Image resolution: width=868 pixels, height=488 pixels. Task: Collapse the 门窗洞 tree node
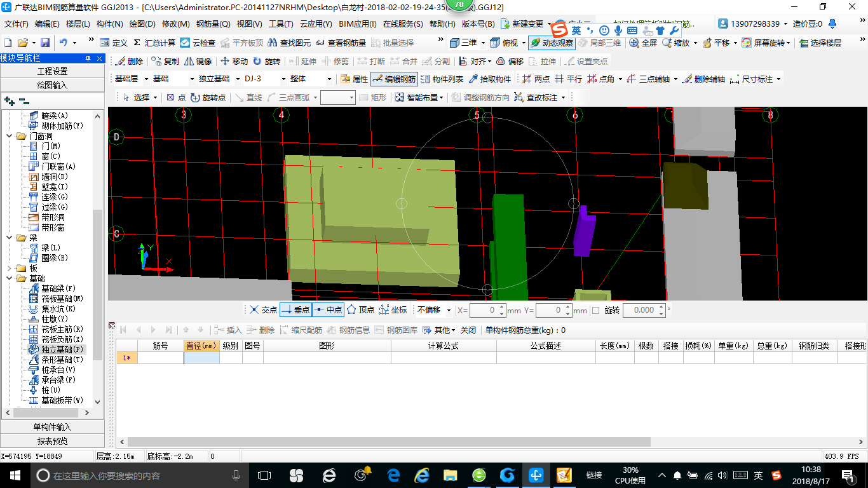(x=10, y=136)
